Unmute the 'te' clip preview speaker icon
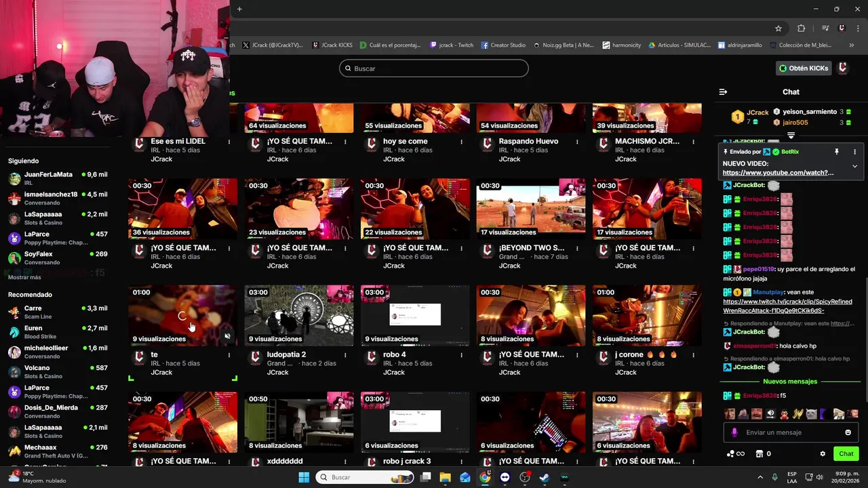The height and width of the screenshot is (488, 868). point(227,335)
